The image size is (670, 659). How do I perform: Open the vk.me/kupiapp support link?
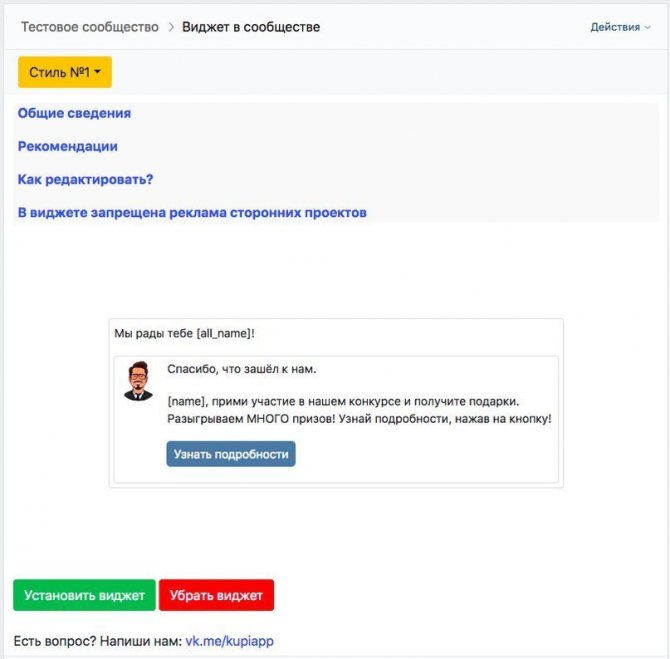(229, 641)
